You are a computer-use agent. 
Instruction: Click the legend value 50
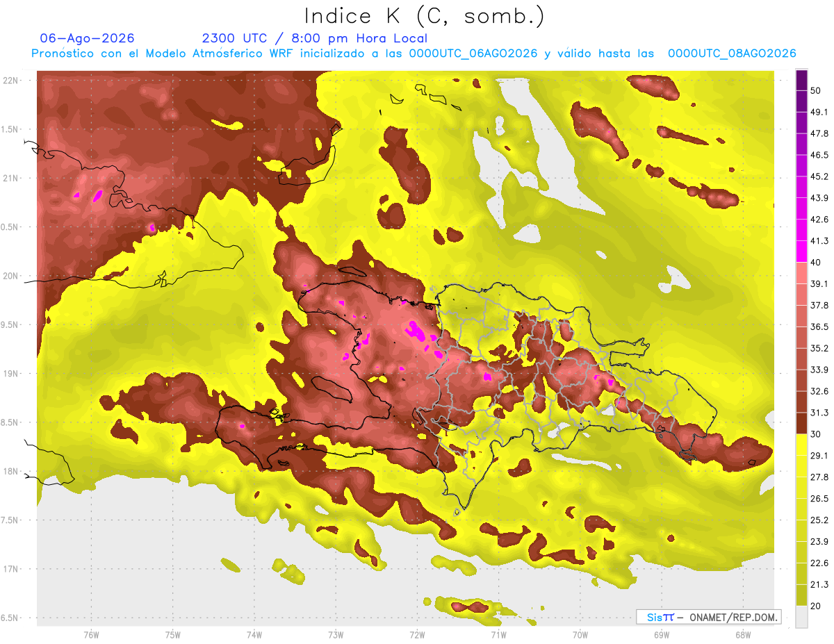coord(816,90)
